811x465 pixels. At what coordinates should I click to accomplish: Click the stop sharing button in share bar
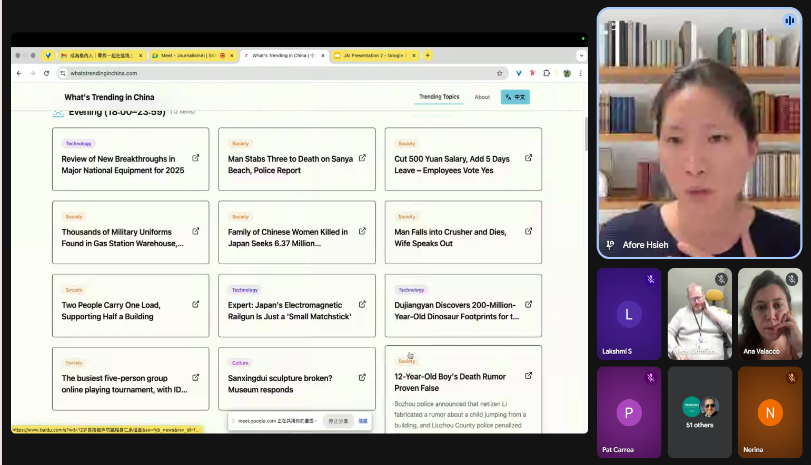click(x=338, y=421)
